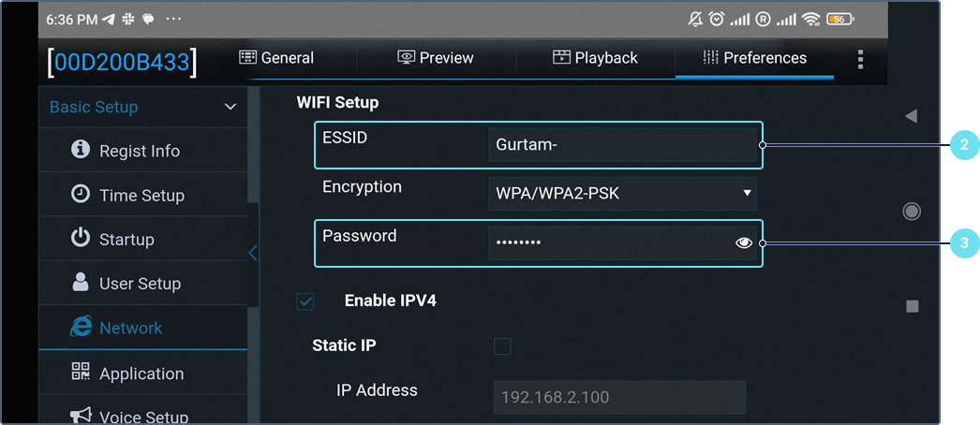Click the power icon for Startup
Screen dimensions: 980x425
click(x=81, y=239)
